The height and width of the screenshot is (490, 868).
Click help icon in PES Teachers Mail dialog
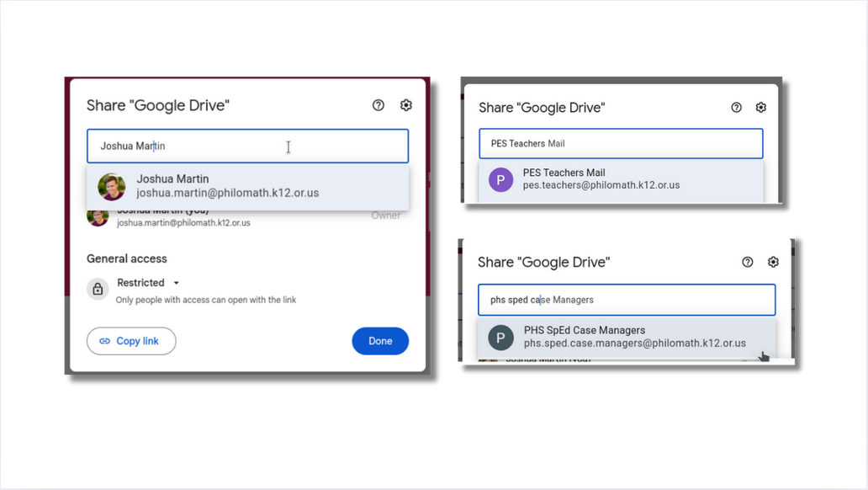[x=736, y=108]
